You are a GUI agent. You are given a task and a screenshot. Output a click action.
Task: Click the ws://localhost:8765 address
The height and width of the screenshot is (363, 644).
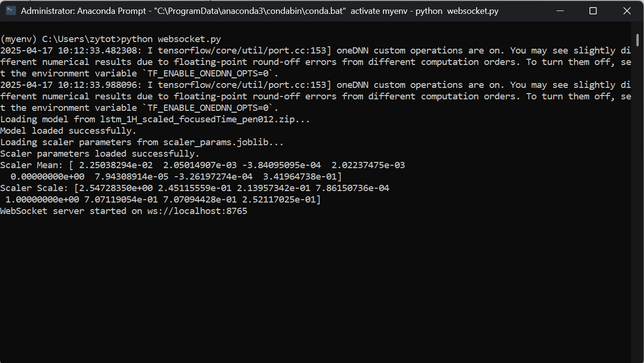(x=197, y=211)
